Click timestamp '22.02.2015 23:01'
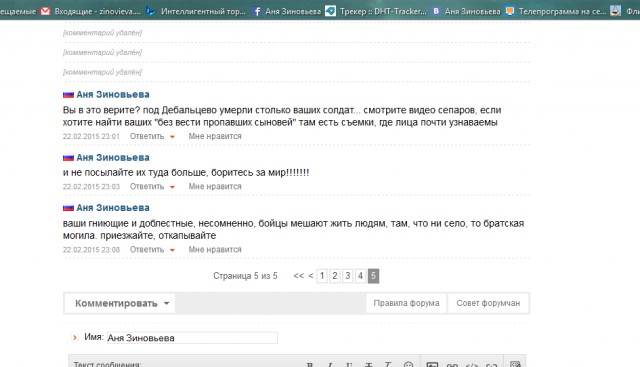 tap(91, 136)
